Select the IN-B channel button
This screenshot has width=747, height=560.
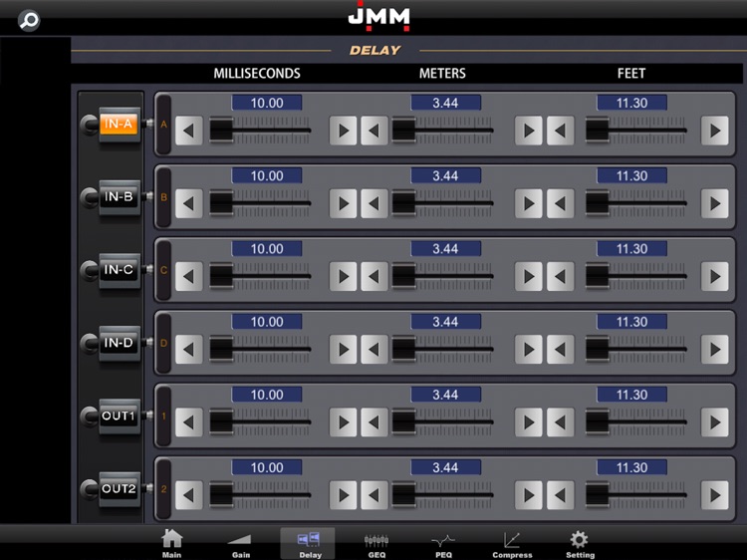(119, 197)
